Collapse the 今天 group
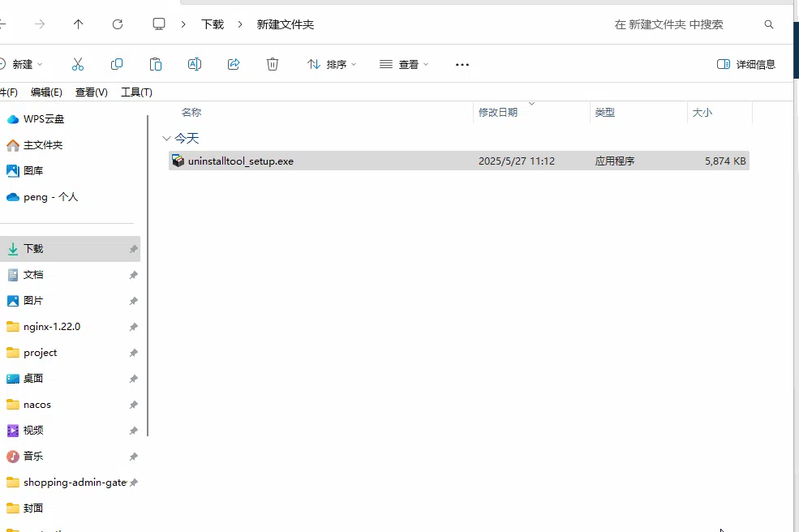This screenshot has height=532, width=799. 167,139
